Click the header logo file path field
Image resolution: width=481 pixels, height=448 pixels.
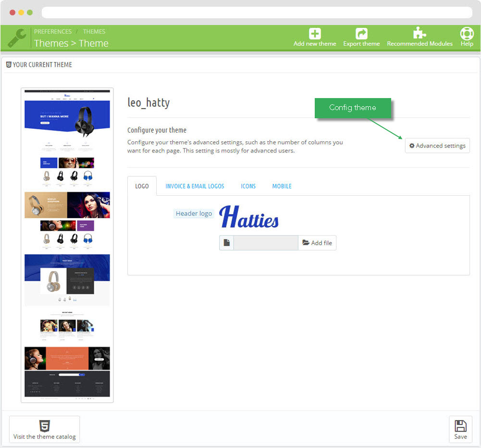[266, 243]
